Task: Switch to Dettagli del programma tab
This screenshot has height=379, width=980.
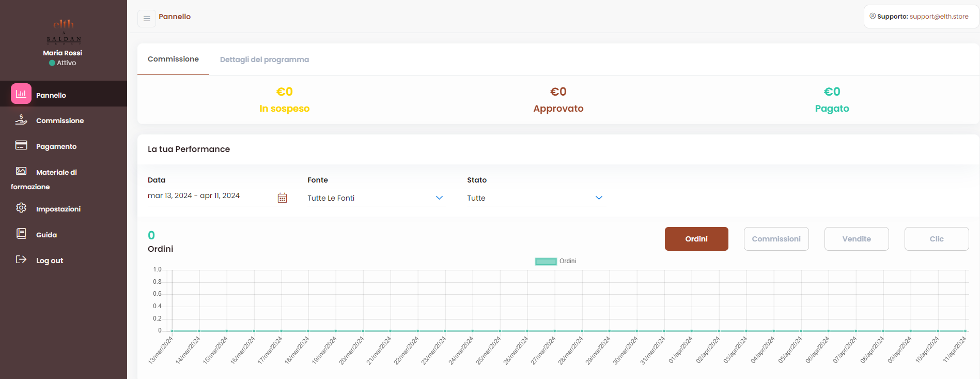Action: (x=265, y=59)
